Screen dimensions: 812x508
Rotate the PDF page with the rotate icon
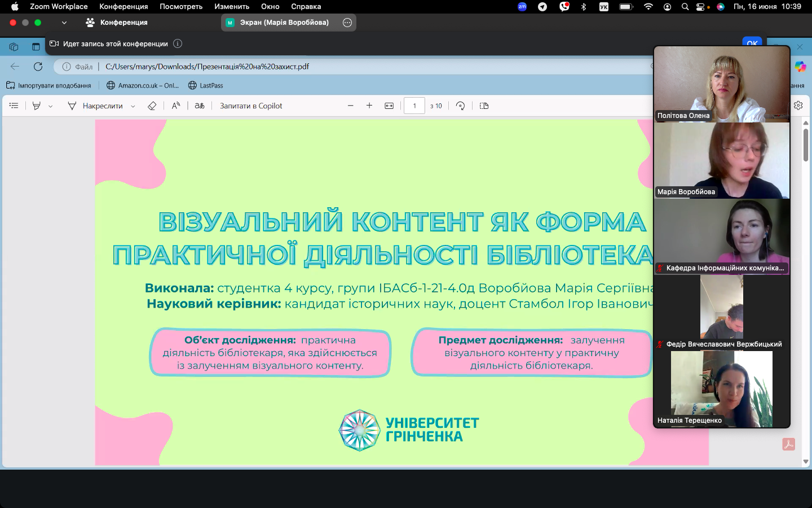pos(461,106)
